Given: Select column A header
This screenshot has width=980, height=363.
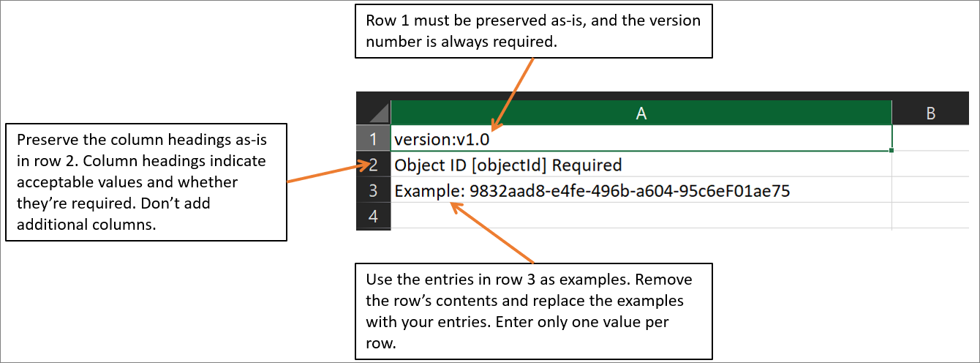Looking at the screenshot, I should (641, 112).
